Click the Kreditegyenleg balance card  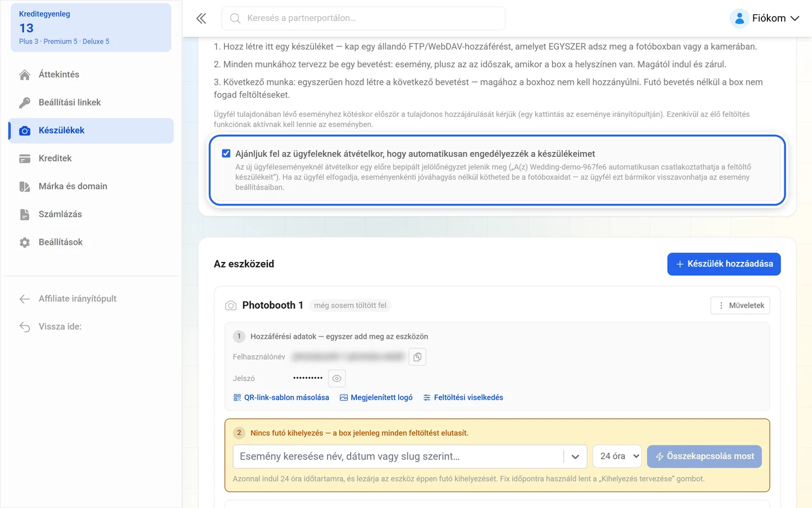pos(91,28)
